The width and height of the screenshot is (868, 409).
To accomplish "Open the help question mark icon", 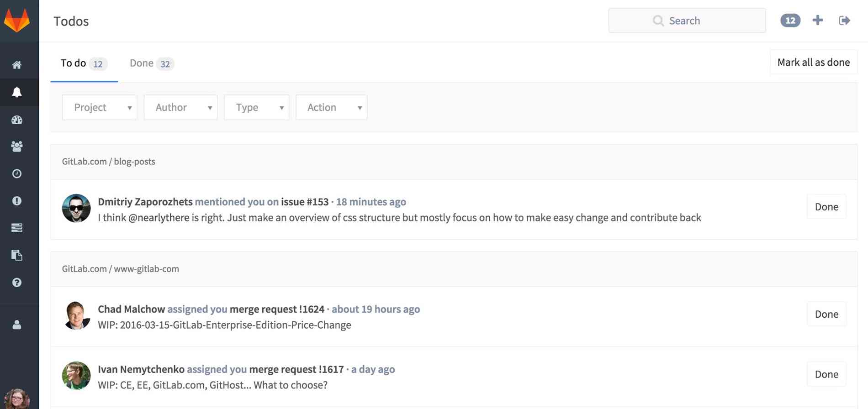I will click(x=17, y=283).
